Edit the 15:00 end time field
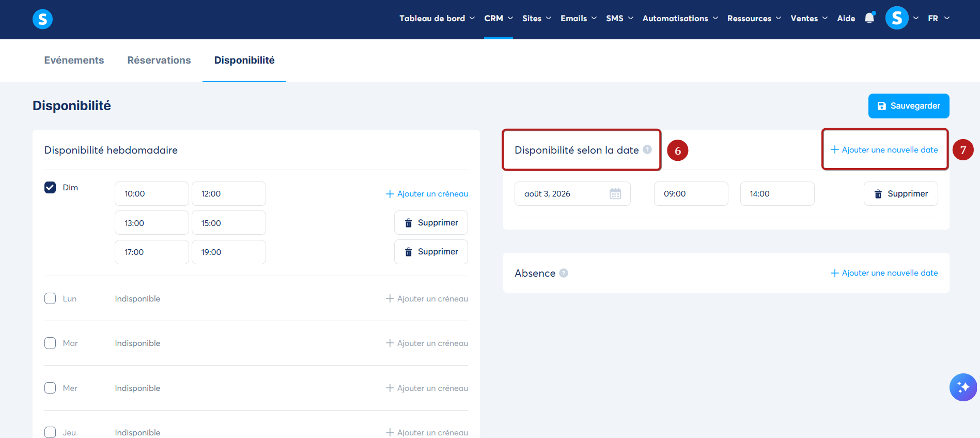This screenshot has width=980, height=438. 229,223
